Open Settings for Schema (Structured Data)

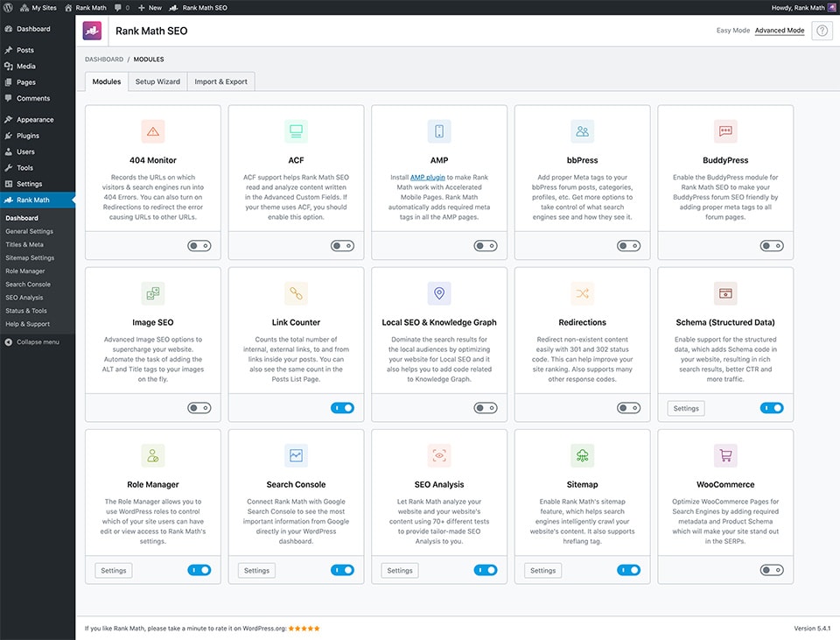tap(686, 408)
